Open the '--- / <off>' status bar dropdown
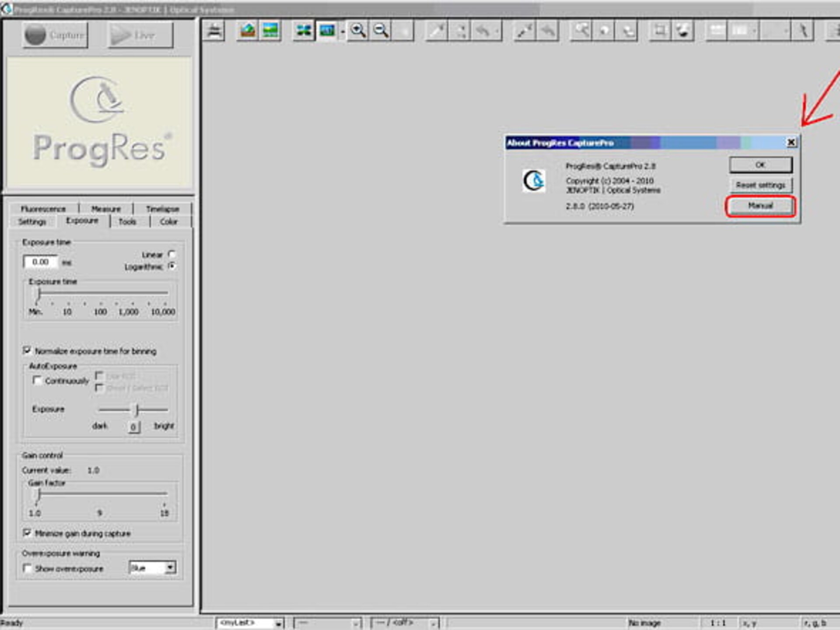The height and width of the screenshot is (630, 840). tap(433, 623)
